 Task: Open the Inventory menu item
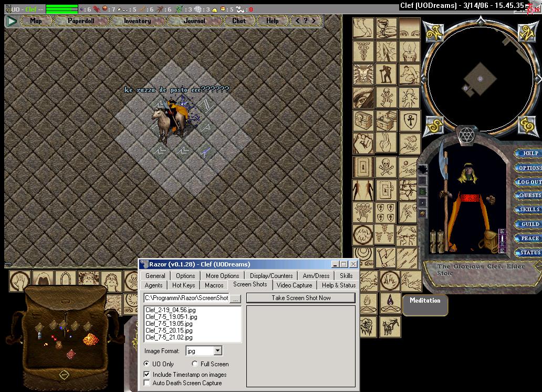(137, 21)
